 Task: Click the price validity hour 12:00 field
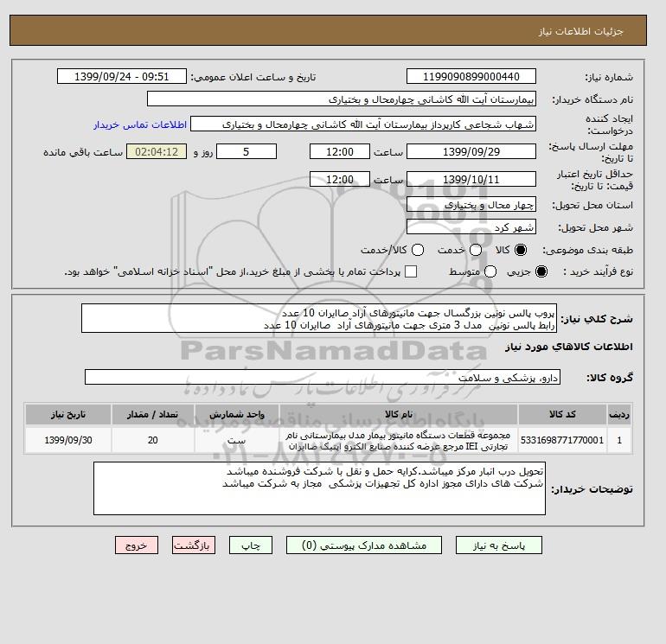[x=340, y=179]
